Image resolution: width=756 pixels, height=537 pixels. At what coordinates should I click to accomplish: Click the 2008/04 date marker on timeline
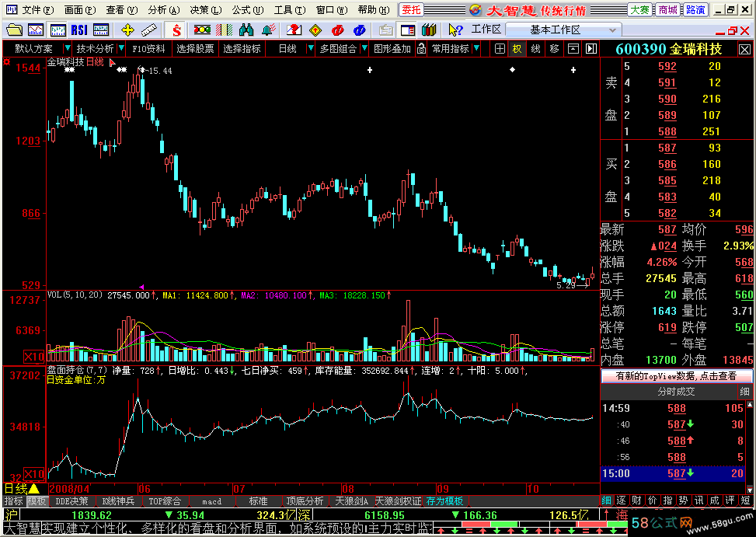click(69, 488)
